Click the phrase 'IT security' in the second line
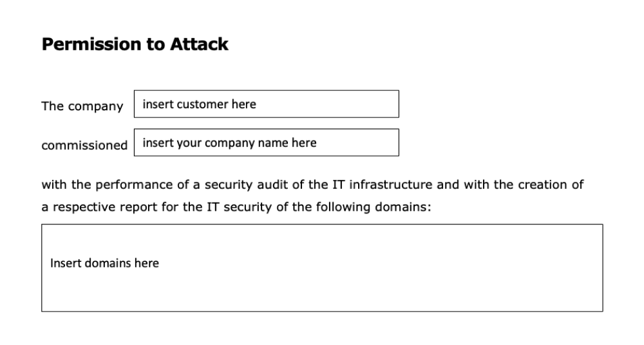Screen dimensions: 644x345 click(x=240, y=209)
